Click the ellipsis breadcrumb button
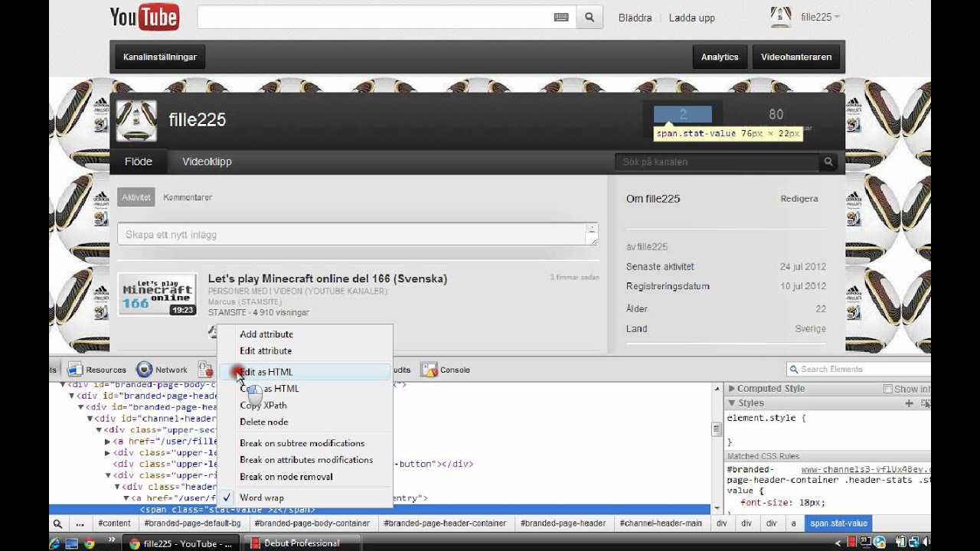This screenshot has width=980, height=551. tap(80, 524)
